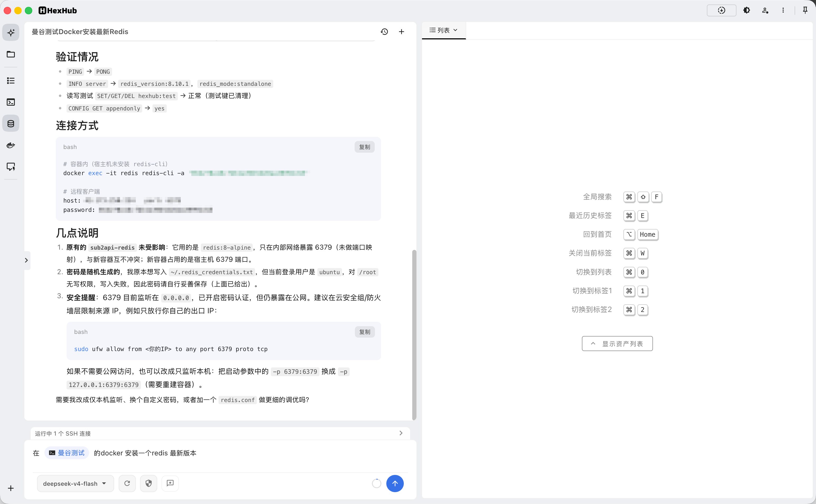816x504 pixels.
Task: Click the 全局搜索 shortcut label
Action: click(597, 197)
